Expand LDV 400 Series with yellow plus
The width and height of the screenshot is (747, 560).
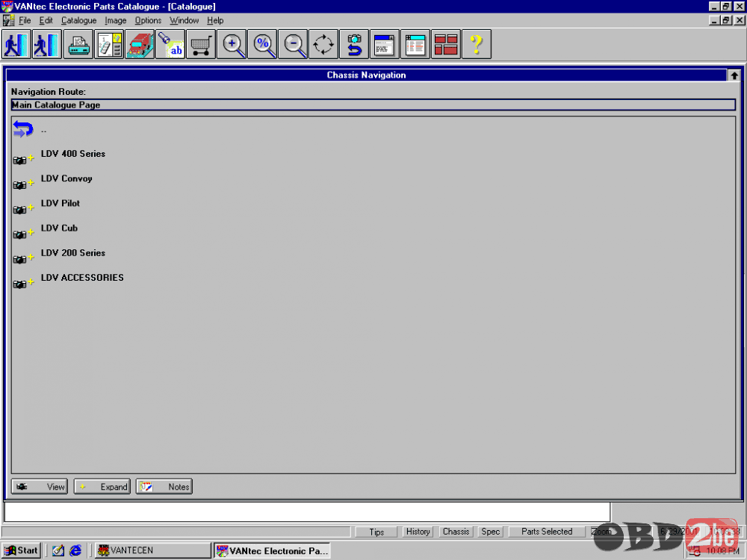[x=31, y=158]
